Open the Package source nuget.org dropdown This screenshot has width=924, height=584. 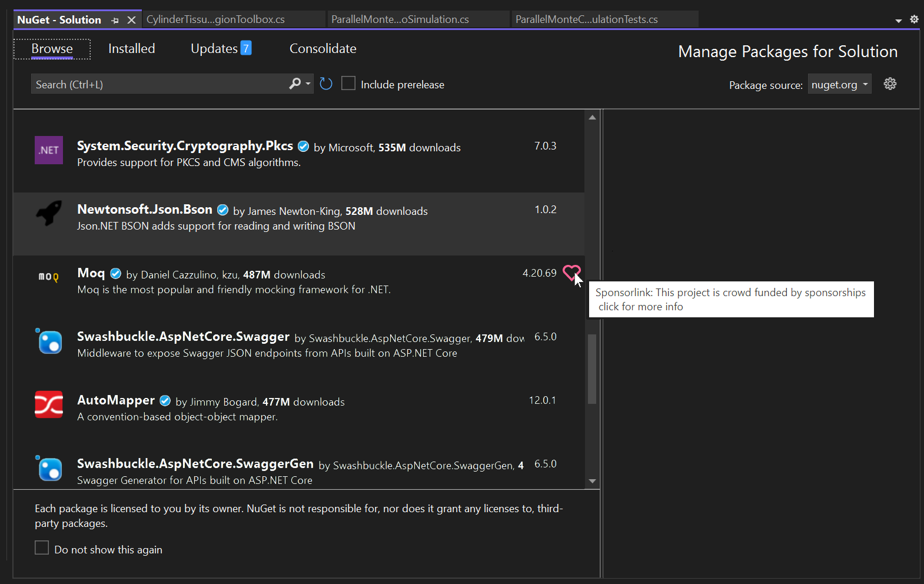click(x=840, y=84)
